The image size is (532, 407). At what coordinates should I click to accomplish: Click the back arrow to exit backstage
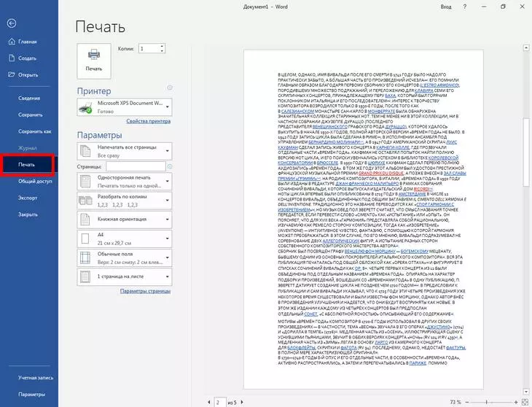pos(11,23)
